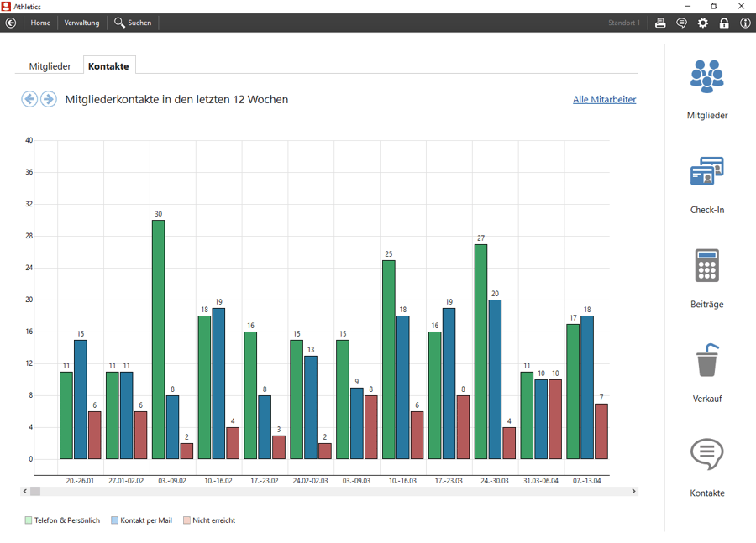Screen dimensions: 756x543
Task: Select the Kontakte tab
Action: coord(108,66)
